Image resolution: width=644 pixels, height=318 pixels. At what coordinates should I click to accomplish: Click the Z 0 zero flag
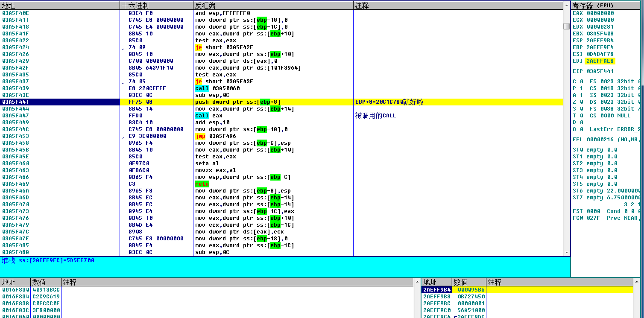(x=578, y=102)
